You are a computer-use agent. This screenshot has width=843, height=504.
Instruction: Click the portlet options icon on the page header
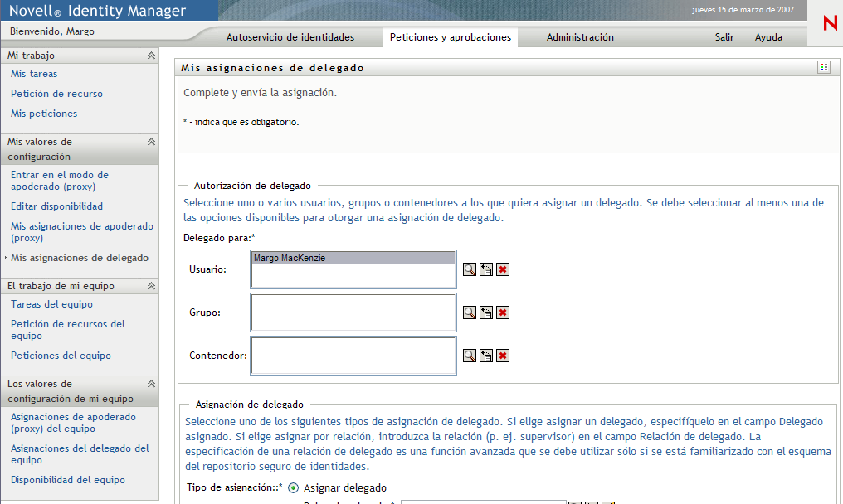tap(822, 67)
